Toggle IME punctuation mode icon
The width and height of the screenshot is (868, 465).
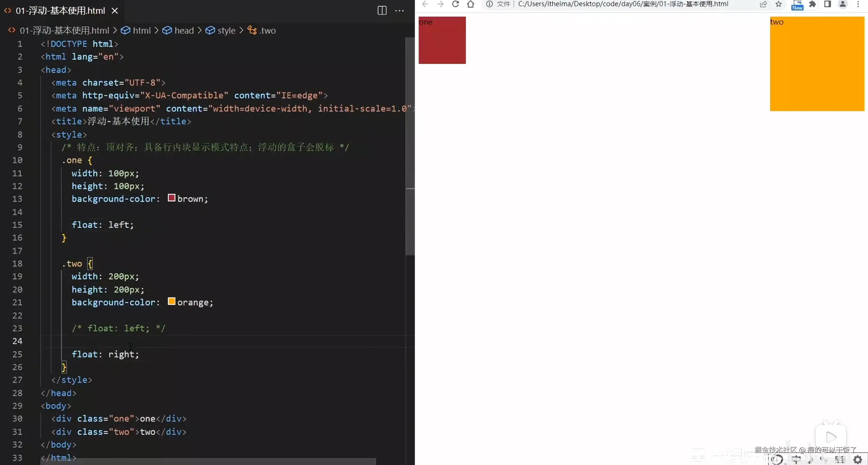tap(824, 459)
